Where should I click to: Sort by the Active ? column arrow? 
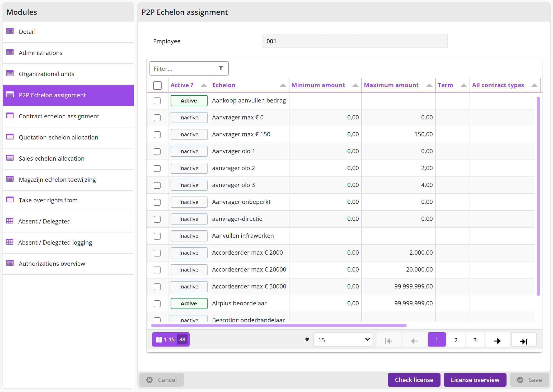[204, 85]
